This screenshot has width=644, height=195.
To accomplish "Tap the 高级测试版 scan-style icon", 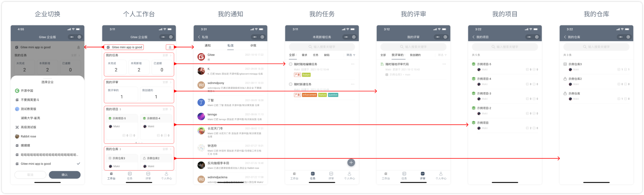I will click(17, 127).
